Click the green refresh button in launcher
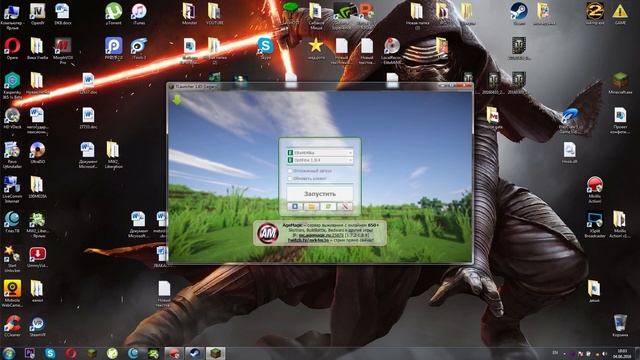640x360 pixels. (328, 207)
